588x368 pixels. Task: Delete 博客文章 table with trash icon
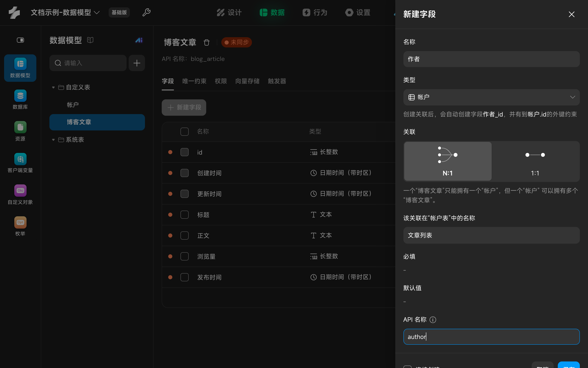(207, 42)
